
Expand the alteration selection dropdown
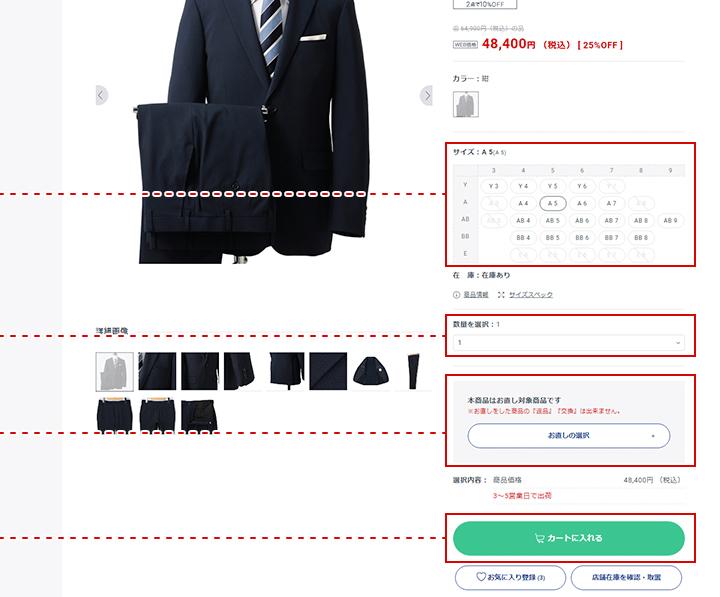click(x=569, y=436)
